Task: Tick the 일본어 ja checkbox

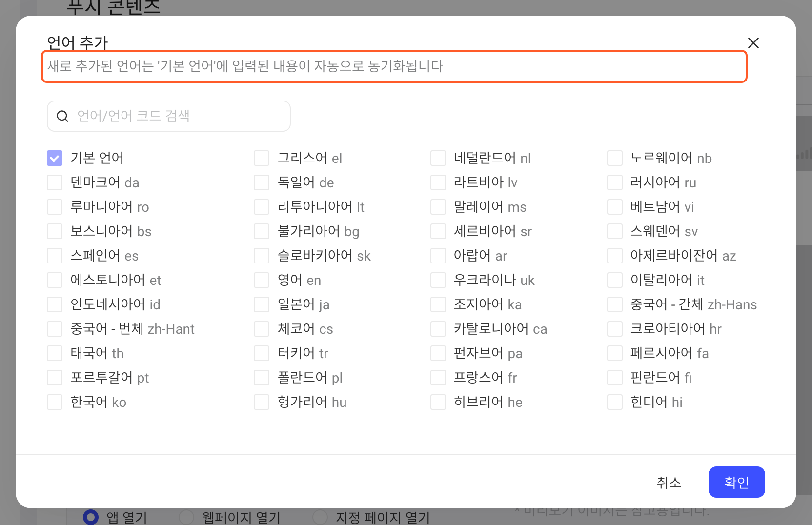Action: tap(262, 304)
